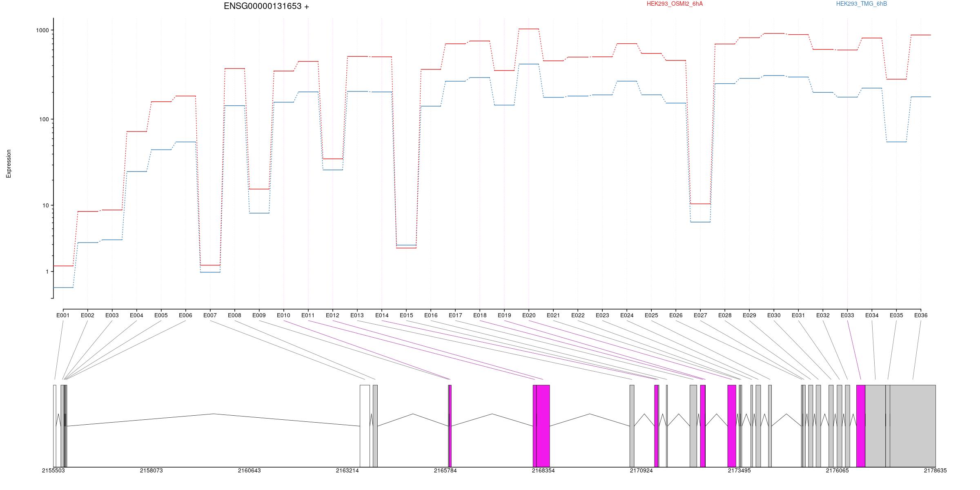Screen dimensions: 980x490
Task: Click exon label E005
Action: (x=161, y=315)
